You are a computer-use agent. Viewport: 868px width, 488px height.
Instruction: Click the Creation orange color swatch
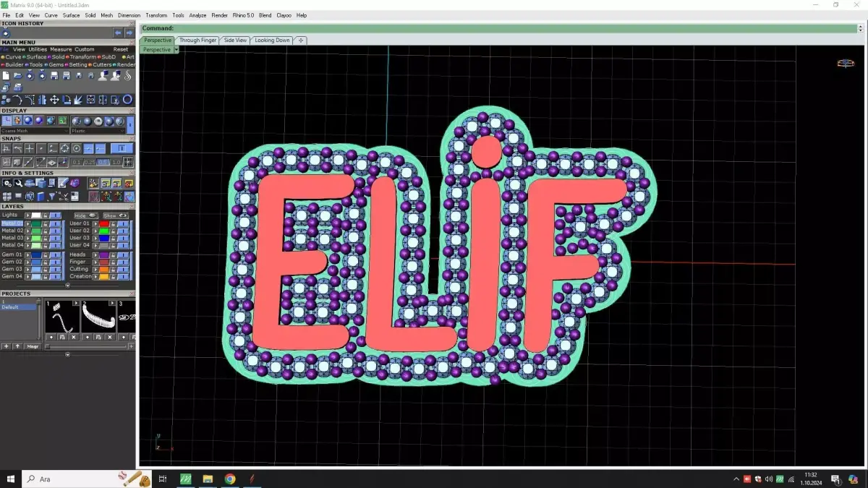click(104, 276)
